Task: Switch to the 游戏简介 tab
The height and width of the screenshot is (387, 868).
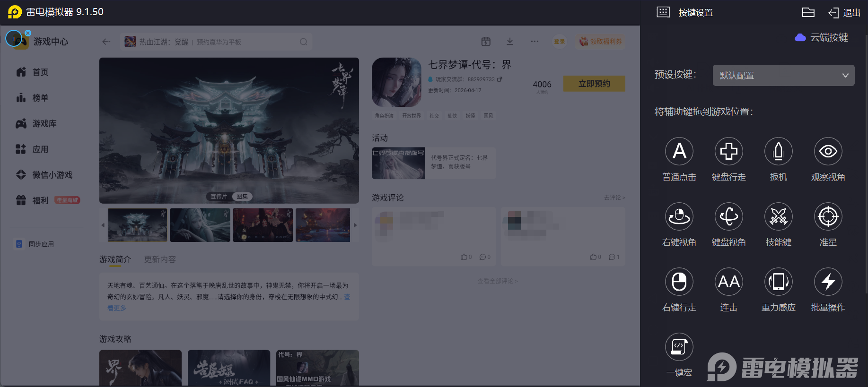Action: (115, 259)
